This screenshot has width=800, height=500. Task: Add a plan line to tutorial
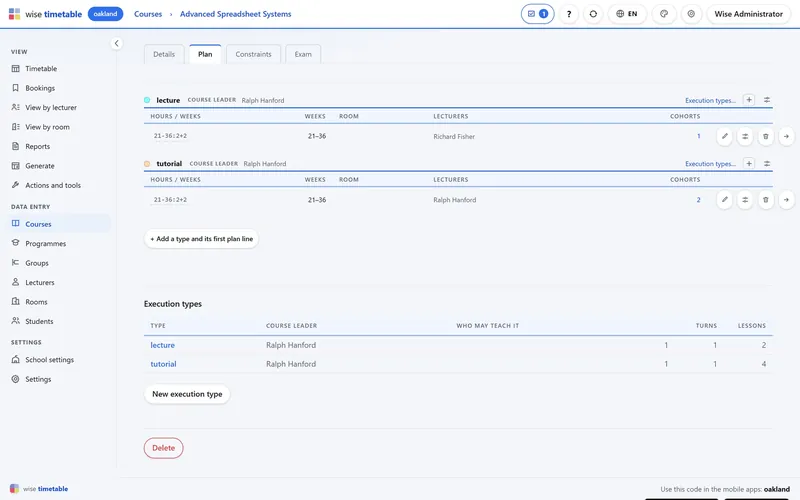749,163
